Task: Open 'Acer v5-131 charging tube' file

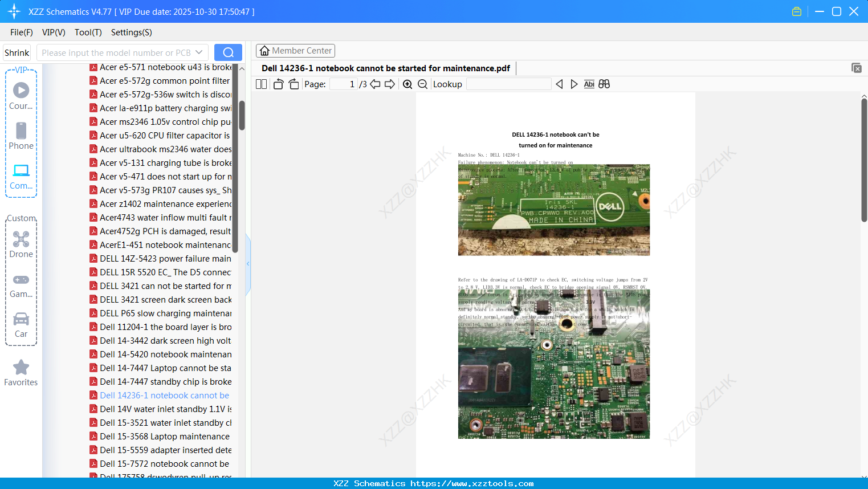Action: point(161,163)
